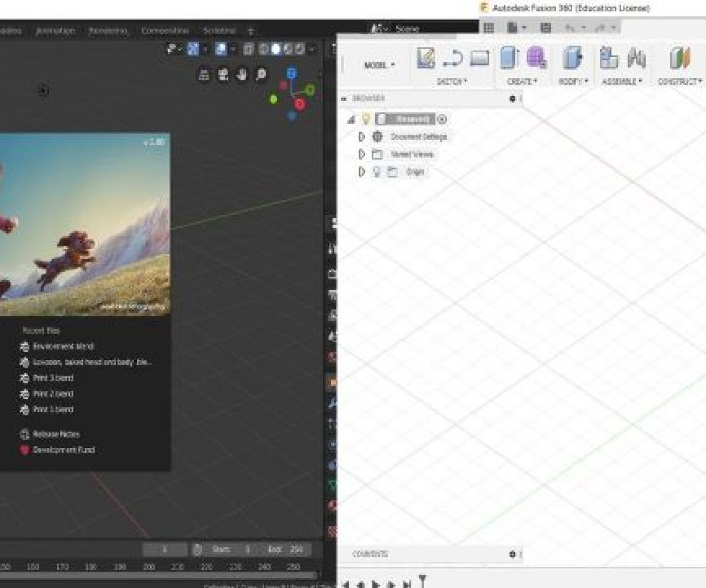Open the CREATE menu in Fusion toolbar
The width and height of the screenshot is (706, 588).
(521, 81)
